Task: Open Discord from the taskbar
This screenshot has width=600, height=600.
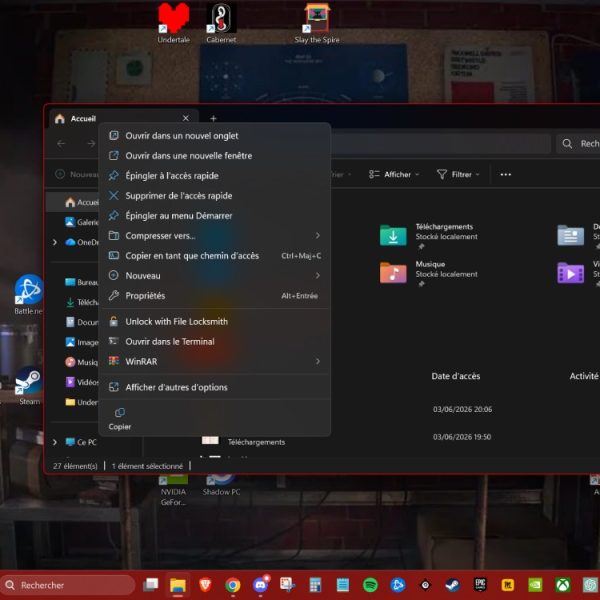Action: coord(261,585)
